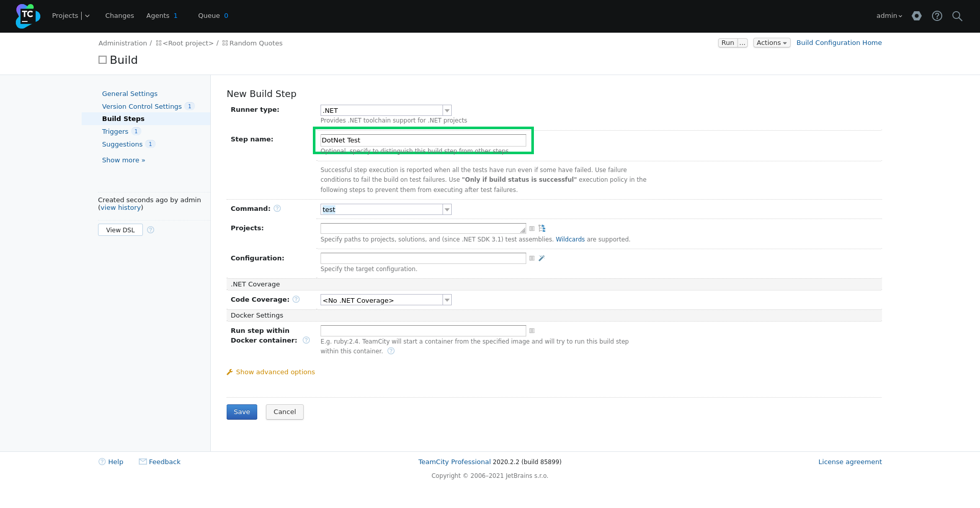Open the Wildcards link
Image resolution: width=980 pixels, height=508 pixels.
570,239
